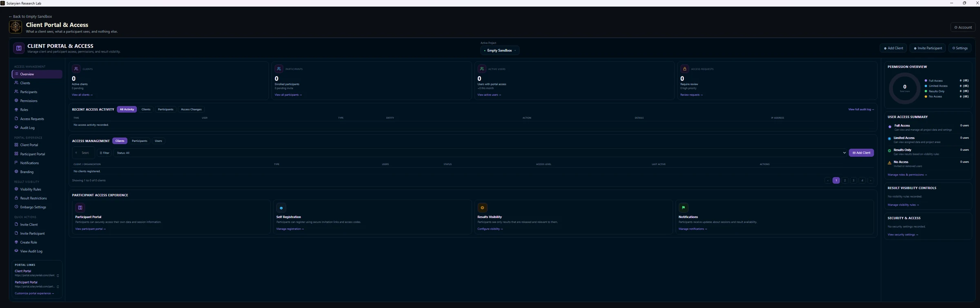
Task: Click the client search field
Action: coord(84,153)
